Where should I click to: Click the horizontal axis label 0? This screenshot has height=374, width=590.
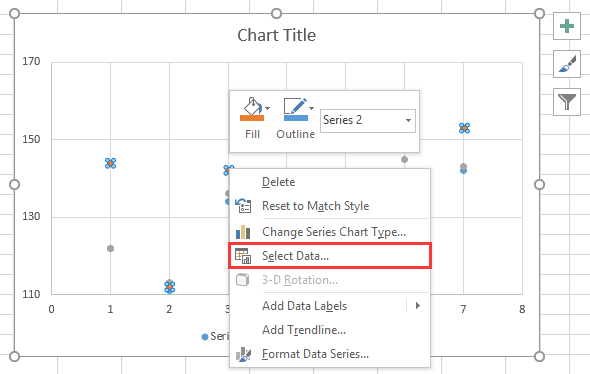[52, 309]
